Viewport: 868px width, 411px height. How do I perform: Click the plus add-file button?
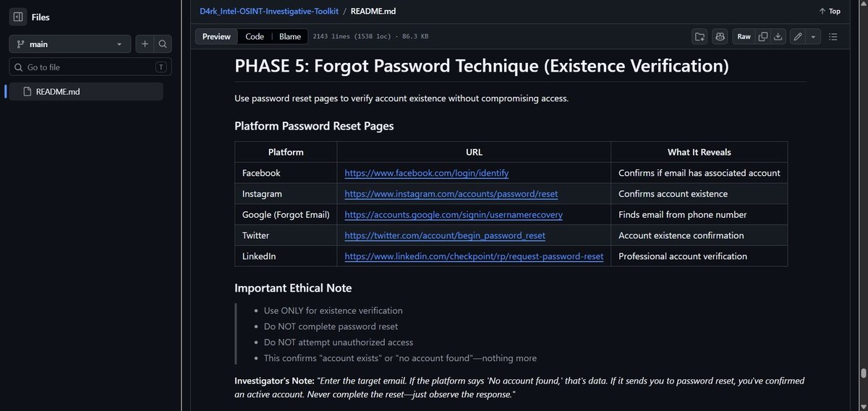pos(145,44)
